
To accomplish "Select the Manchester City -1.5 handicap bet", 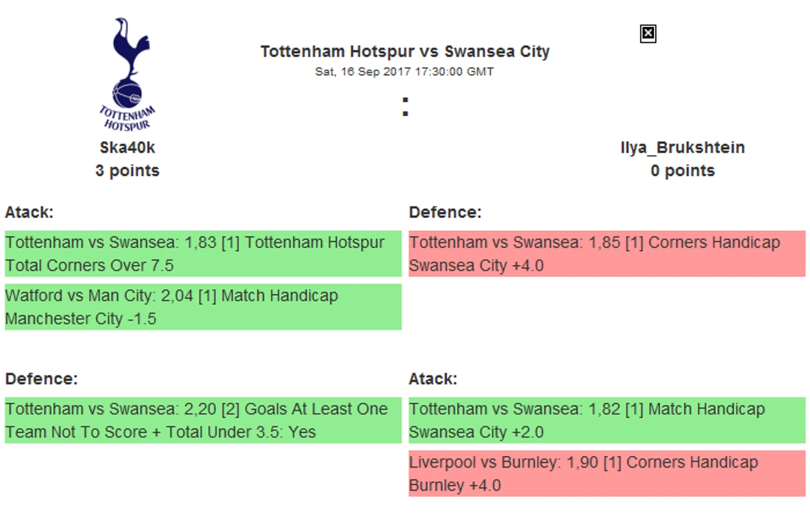I will tap(203, 307).
